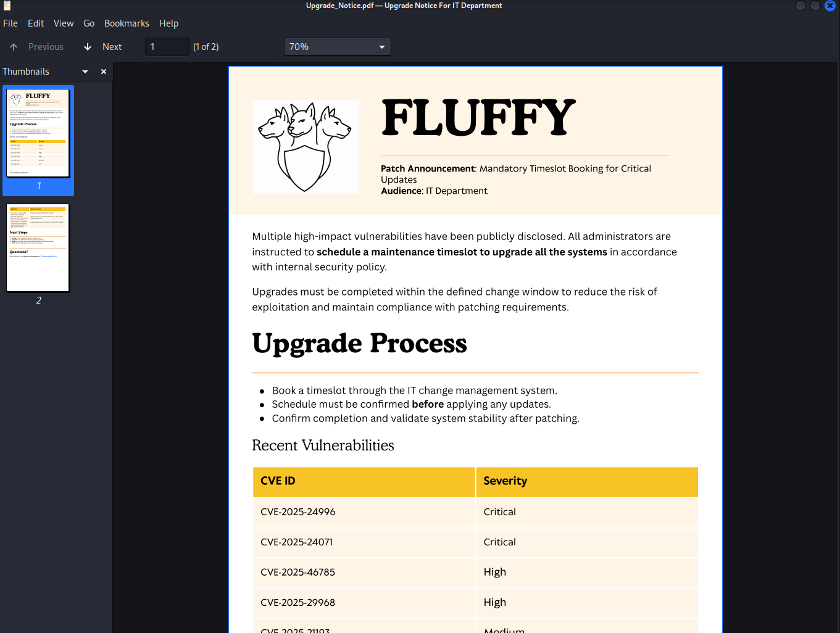This screenshot has height=633, width=840.
Task: Open the View menu
Action: pos(64,23)
